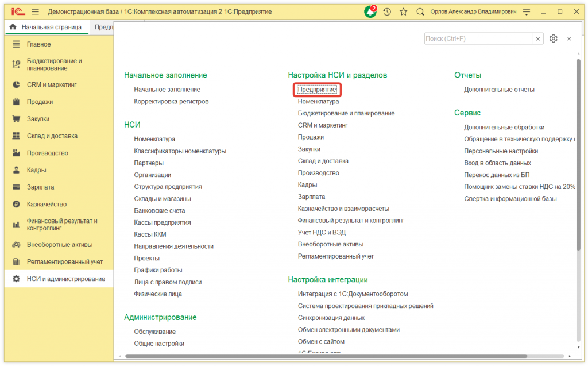The image size is (588, 366).
Task: Open the view options chevron beside Орлов
Action: pos(526,11)
